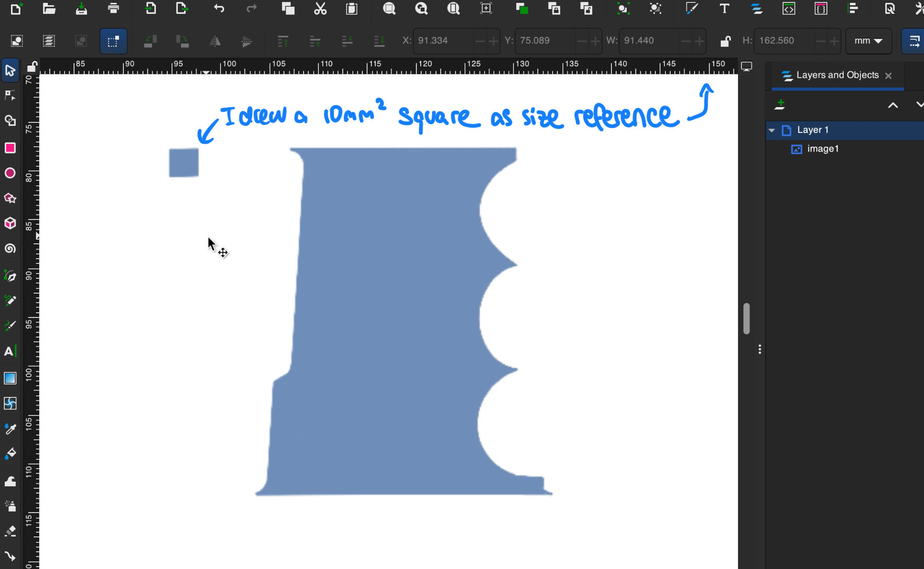Image resolution: width=924 pixels, height=569 pixels.
Task: Select image1 in the Layers panel
Action: coord(822,149)
